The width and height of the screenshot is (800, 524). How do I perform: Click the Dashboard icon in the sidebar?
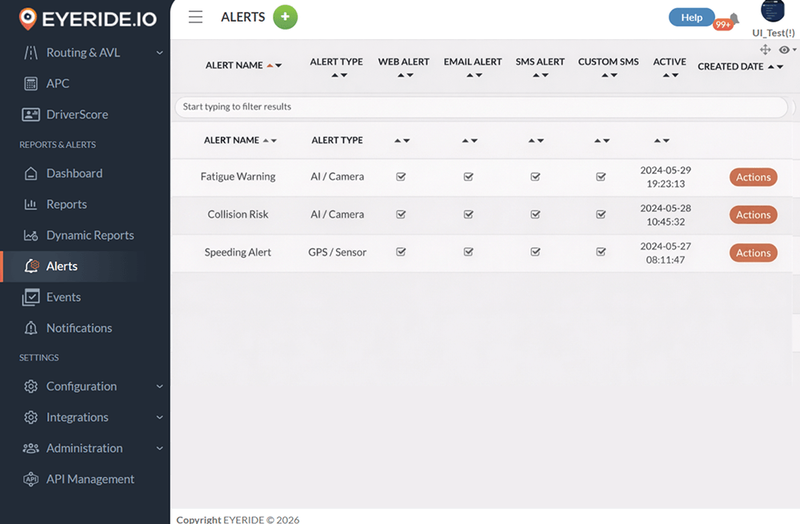pos(31,173)
